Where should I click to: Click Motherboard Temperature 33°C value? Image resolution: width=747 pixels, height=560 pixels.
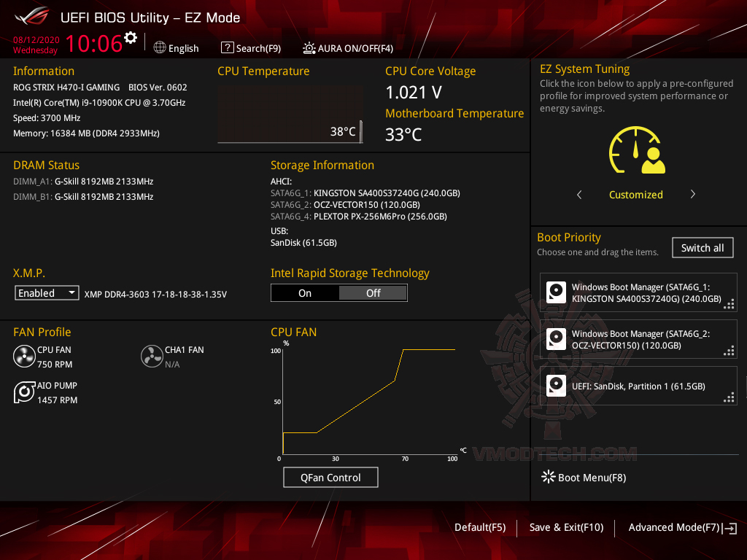[x=403, y=134]
